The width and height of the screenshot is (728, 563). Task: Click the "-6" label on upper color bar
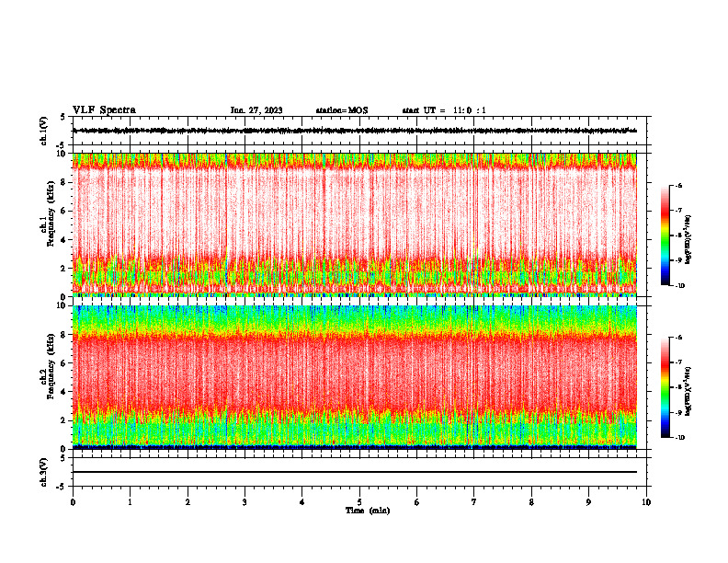coord(678,186)
